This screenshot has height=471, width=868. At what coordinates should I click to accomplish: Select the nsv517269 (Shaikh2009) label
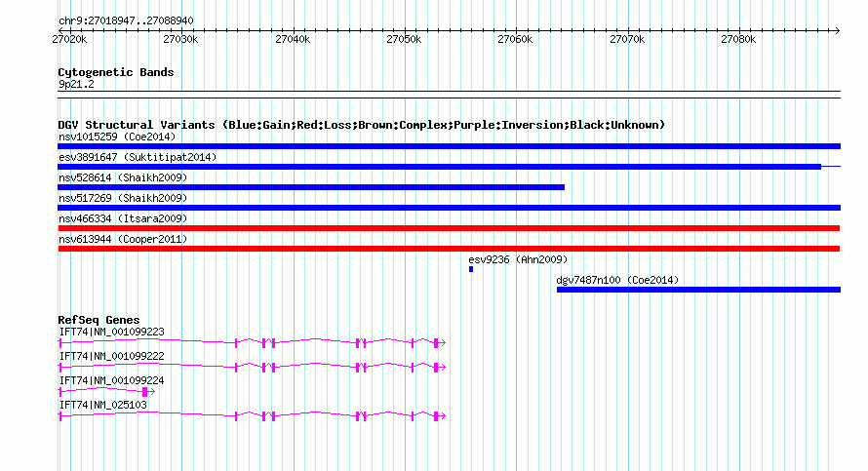[123, 198]
